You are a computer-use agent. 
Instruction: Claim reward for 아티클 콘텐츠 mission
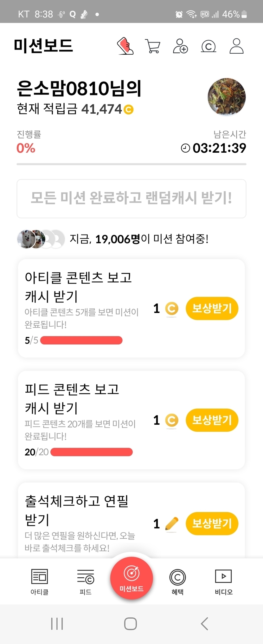(x=212, y=308)
